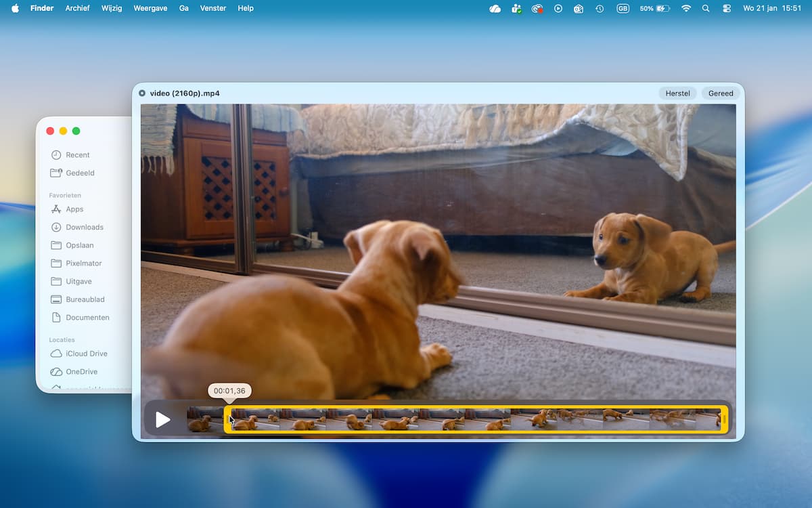Click the Spotlight search icon
This screenshot has width=812, height=508.
(x=706, y=8)
